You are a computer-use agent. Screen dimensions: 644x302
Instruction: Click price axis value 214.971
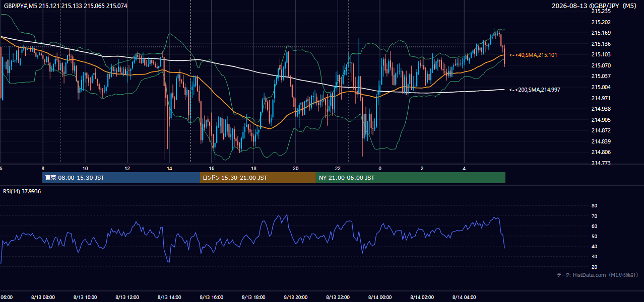(601, 98)
